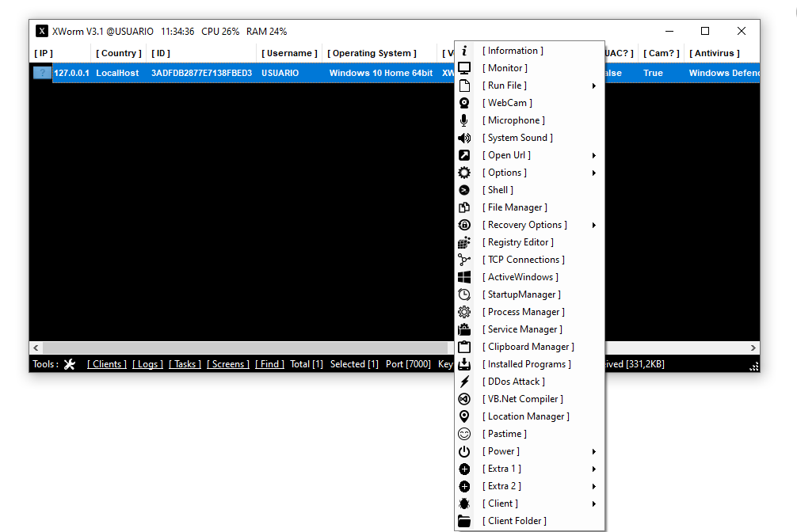Select the [ Registry Editor ] menu entry

click(x=529, y=242)
